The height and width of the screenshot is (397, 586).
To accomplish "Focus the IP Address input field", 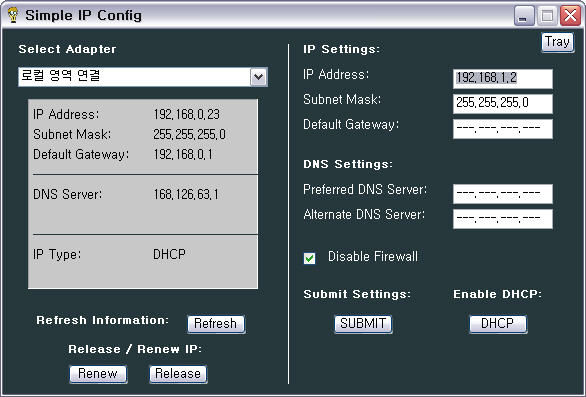I will 503,79.
